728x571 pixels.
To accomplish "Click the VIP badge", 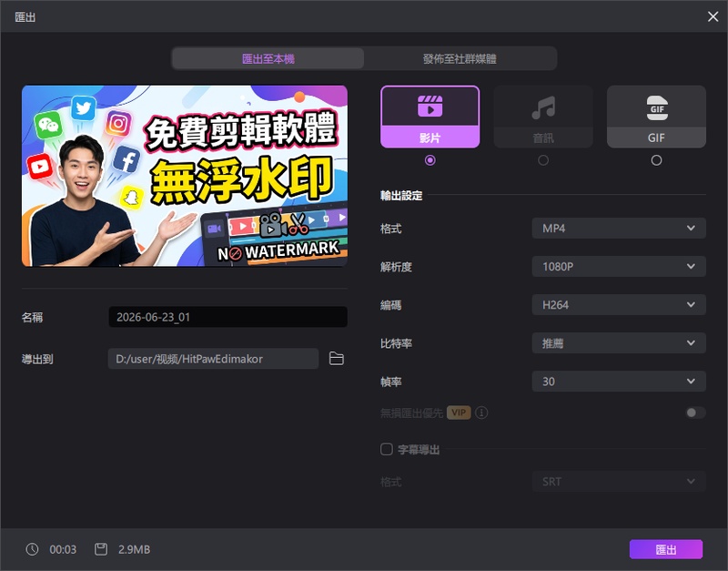I will 459,413.
